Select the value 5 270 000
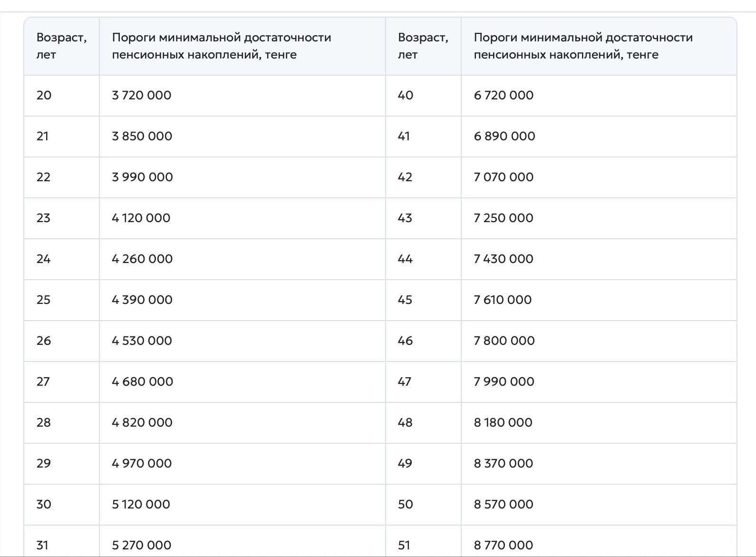756x557 pixels. pos(142,545)
